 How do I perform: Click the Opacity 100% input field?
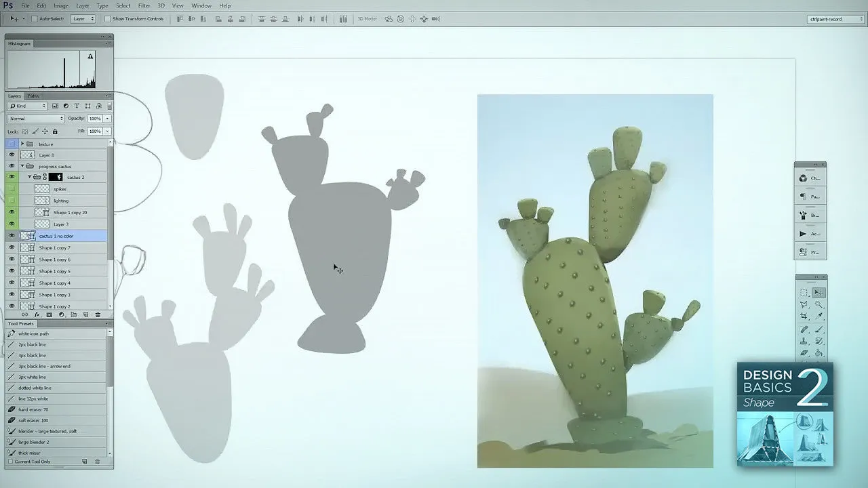[94, 119]
